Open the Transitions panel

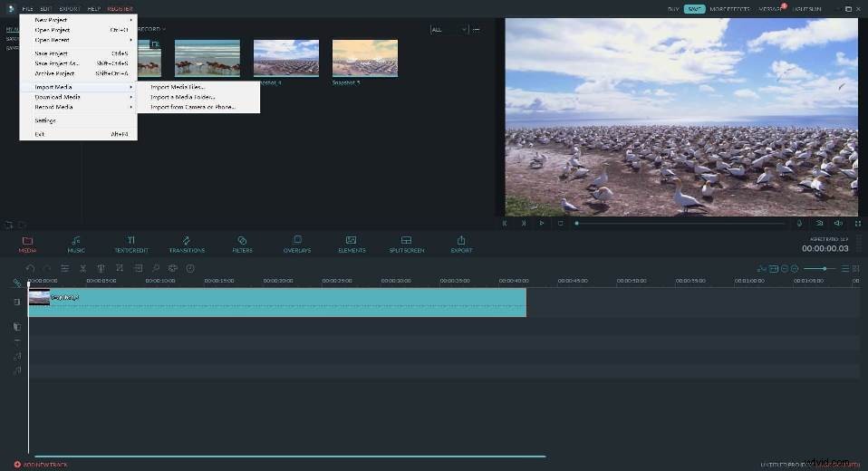coord(187,244)
